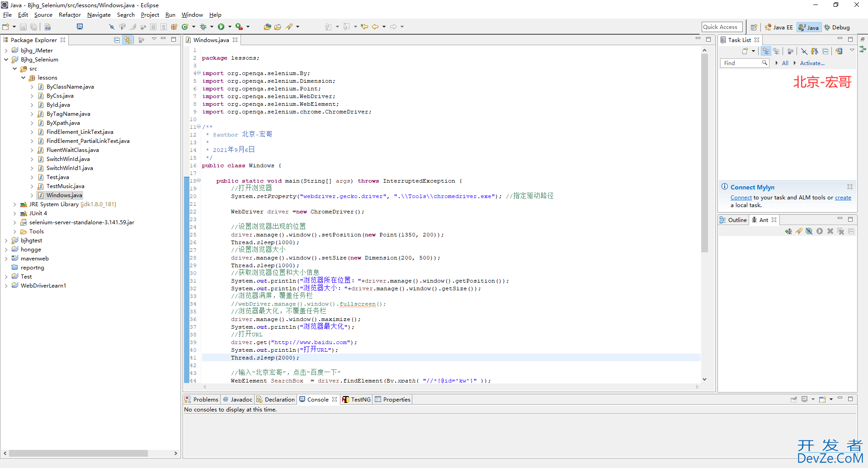Click Synchronize Changed icon in Task List
The width and height of the screenshot is (868, 468).
tap(839, 51)
